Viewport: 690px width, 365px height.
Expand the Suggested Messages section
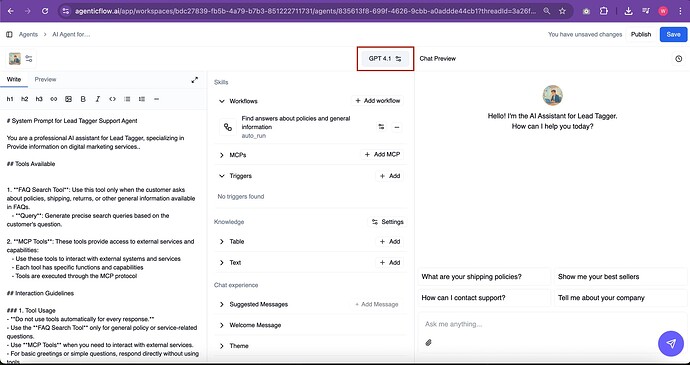pos(222,304)
